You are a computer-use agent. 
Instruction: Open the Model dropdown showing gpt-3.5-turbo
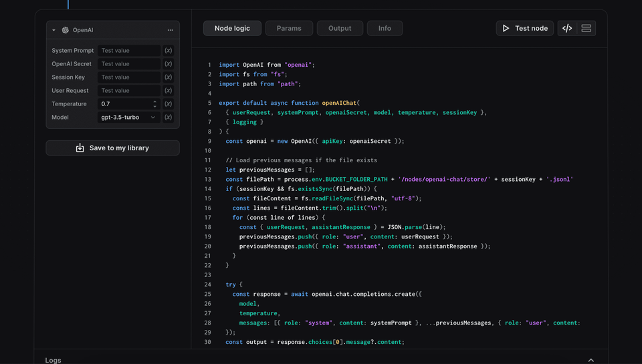pyautogui.click(x=128, y=118)
